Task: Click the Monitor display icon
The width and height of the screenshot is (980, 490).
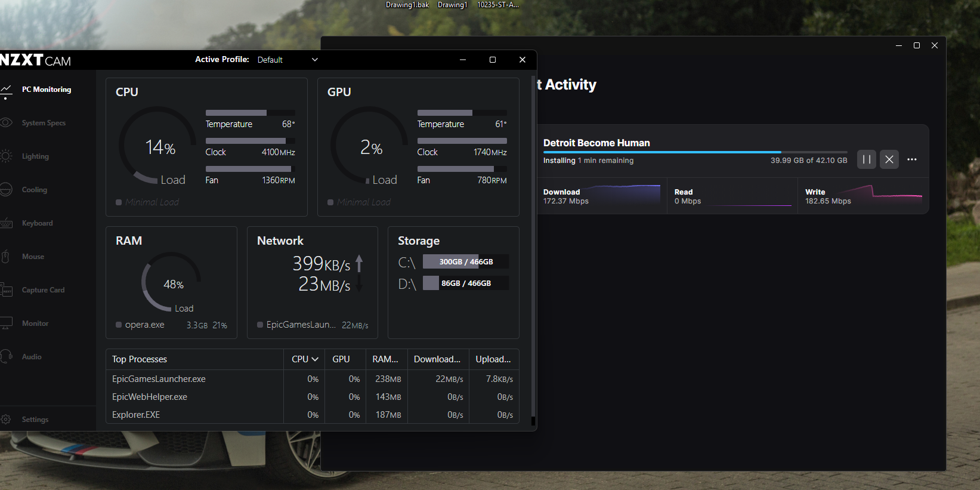Action: 6,323
